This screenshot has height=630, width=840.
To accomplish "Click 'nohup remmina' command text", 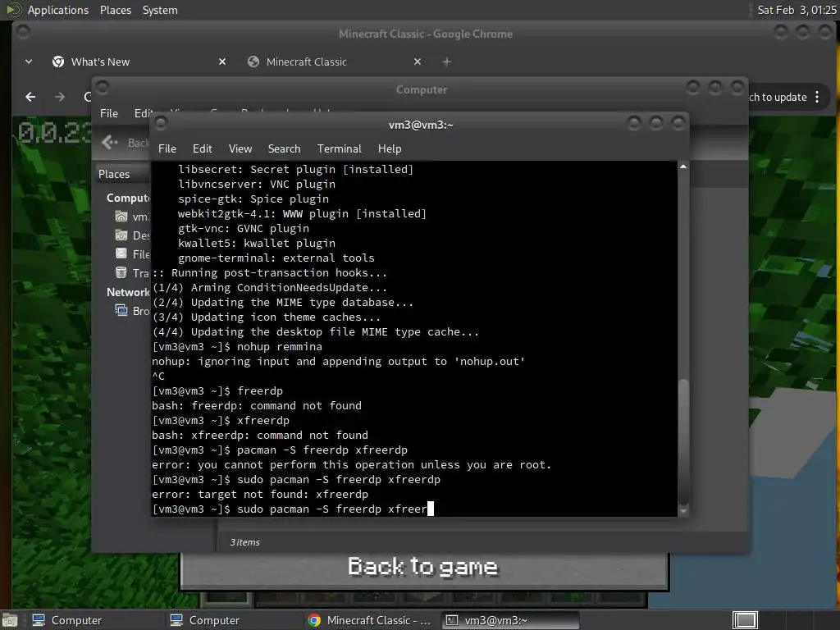I will 280,347.
